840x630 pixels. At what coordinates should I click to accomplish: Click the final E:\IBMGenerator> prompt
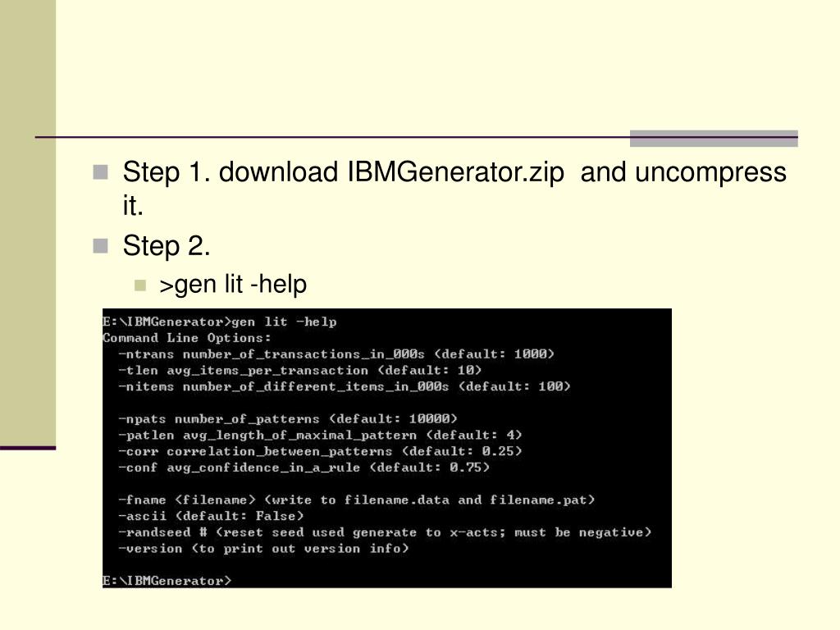tap(167, 581)
